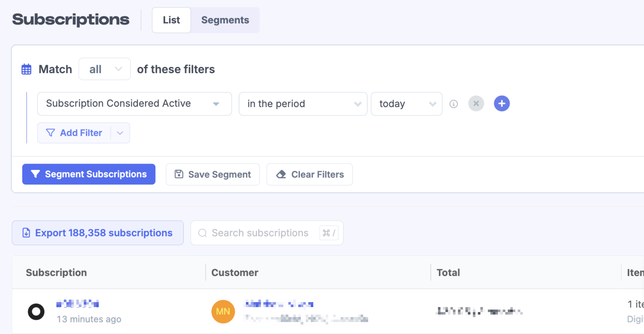Click the black status circle in first row

point(36,312)
